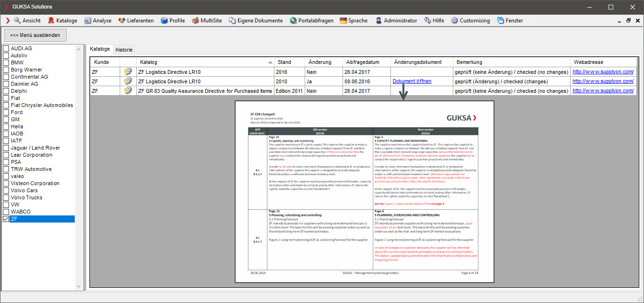Image resolution: width=644 pixels, height=303 pixels.
Task: Sort by the Änderungsdokument column header
Action: click(x=421, y=62)
